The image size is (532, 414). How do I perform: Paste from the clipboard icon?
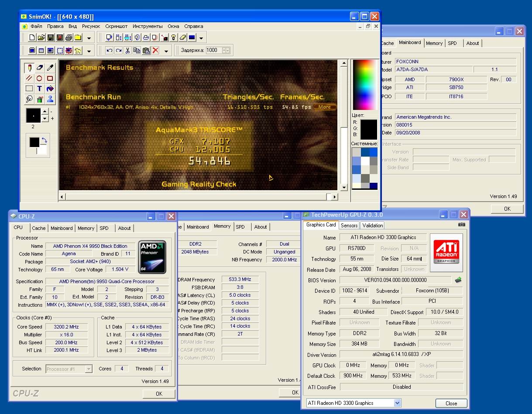(x=146, y=50)
